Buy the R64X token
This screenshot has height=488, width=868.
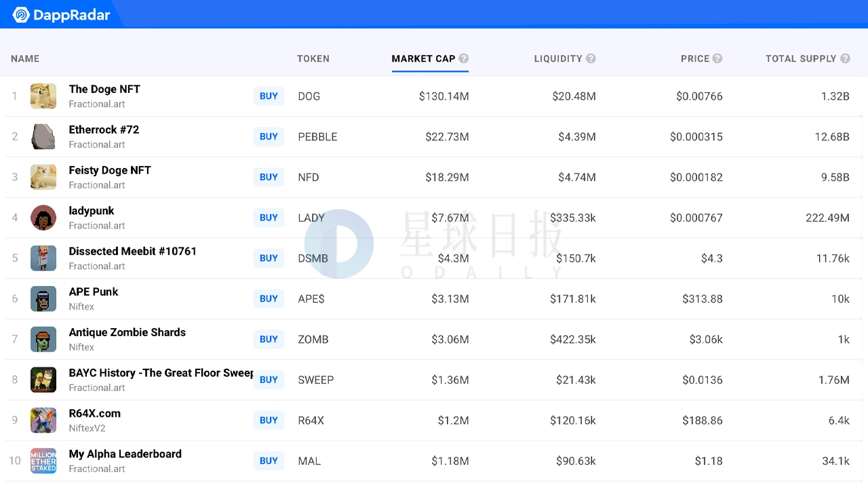coord(269,420)
